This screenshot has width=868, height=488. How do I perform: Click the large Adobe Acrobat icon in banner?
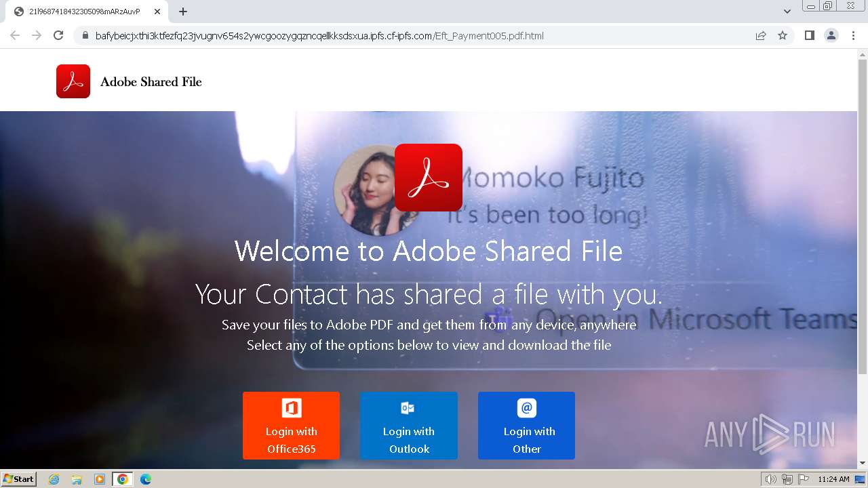429,178
